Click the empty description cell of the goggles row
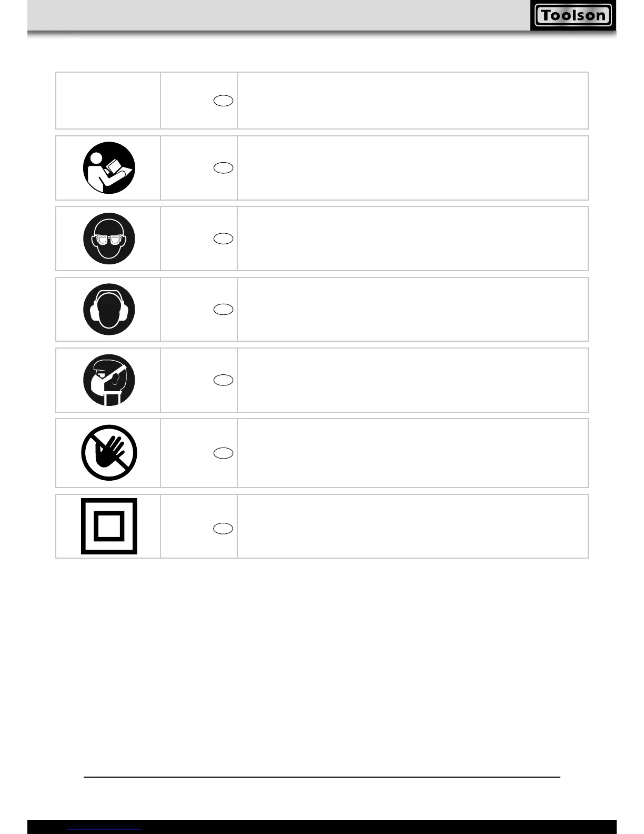644x834 pixels. [x=412, y=239]
